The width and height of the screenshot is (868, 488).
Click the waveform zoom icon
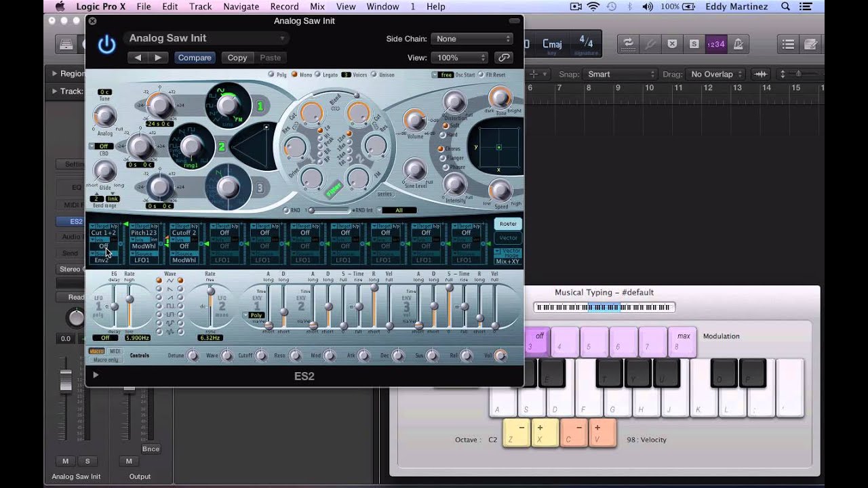coord(761,74)
